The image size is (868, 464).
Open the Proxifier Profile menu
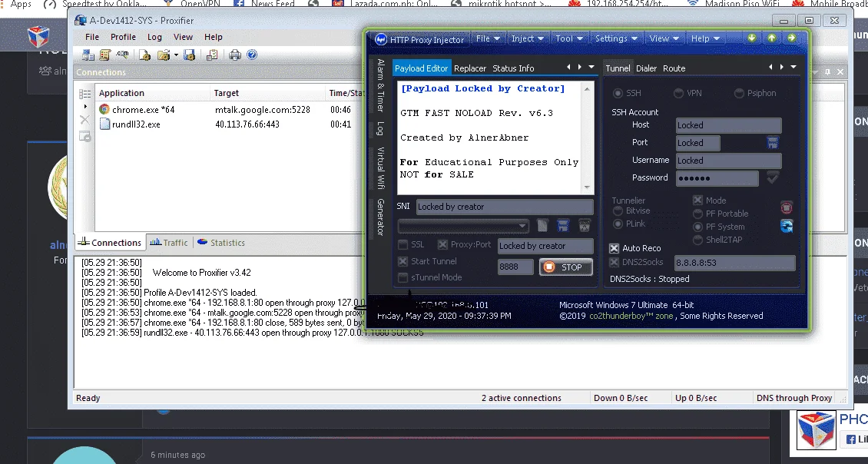[123, 37]
